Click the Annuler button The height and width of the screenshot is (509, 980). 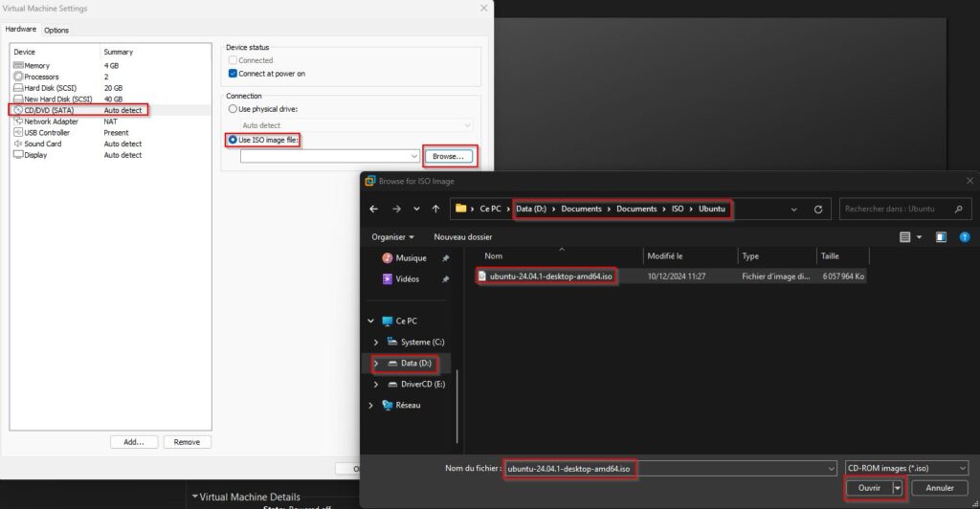[x=940, y=488]
